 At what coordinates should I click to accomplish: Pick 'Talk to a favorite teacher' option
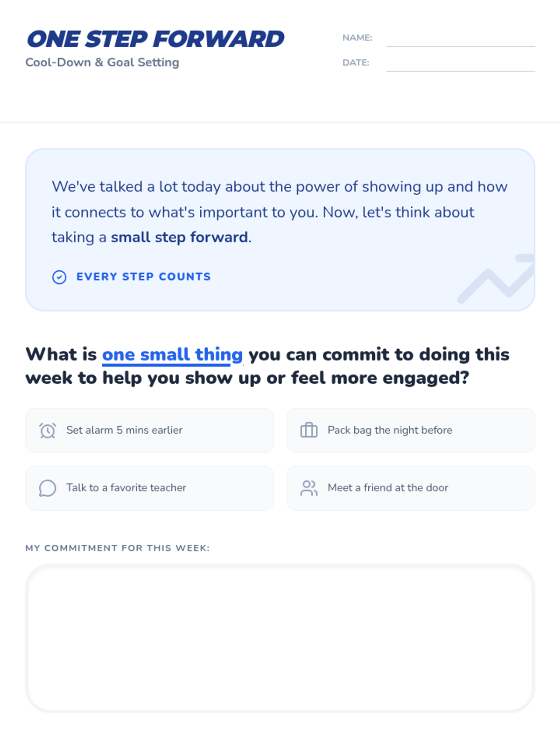149,488
